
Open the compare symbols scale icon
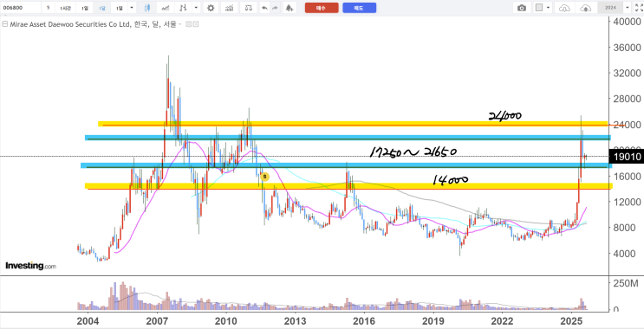click(249, 8)
